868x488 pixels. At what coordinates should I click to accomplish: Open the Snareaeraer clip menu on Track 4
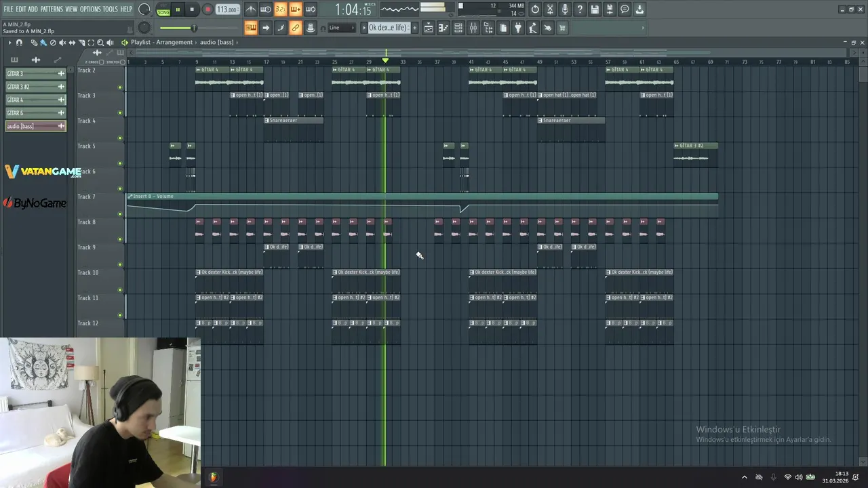267,121
